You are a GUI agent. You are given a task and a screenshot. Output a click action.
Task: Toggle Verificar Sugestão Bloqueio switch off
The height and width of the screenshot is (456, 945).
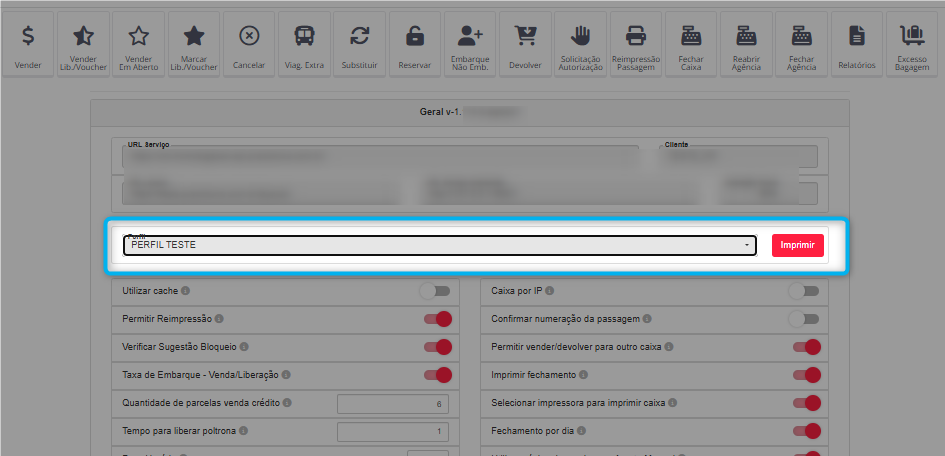pos(438,347)
